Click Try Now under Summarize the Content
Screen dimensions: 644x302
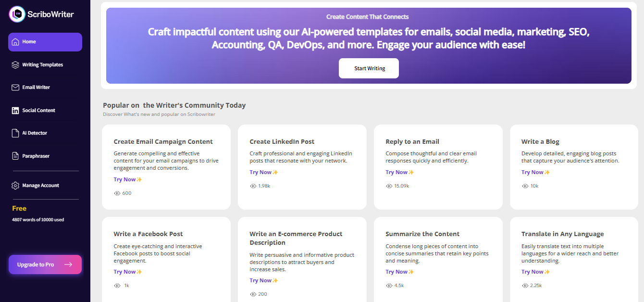click(396, 272)
